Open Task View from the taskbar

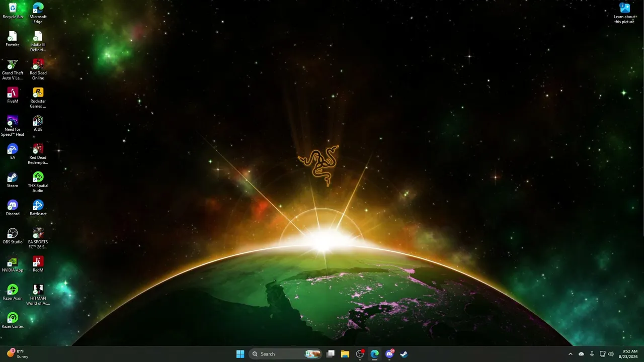pos(331,354)
